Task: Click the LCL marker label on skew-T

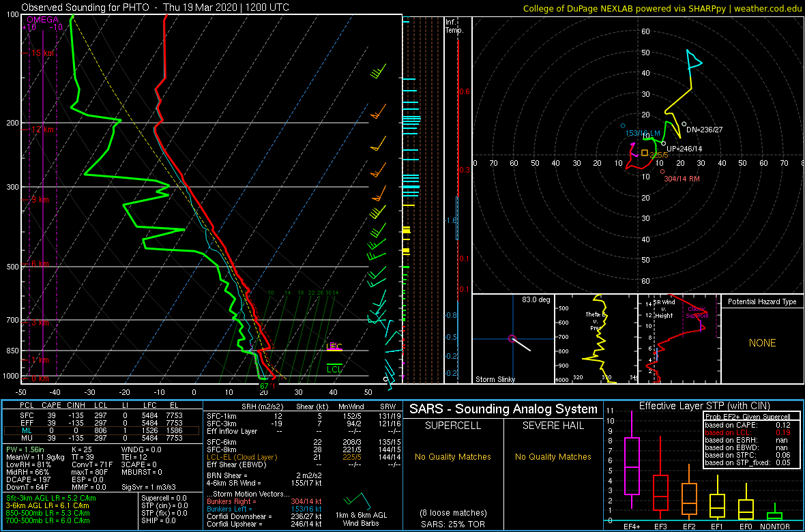Action: click(335, 369)
